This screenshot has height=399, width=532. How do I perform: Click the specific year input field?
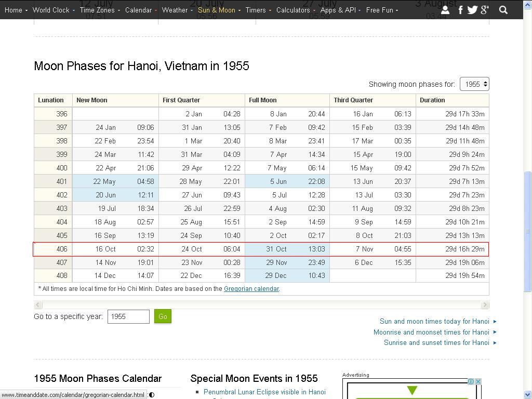(128, 316)
